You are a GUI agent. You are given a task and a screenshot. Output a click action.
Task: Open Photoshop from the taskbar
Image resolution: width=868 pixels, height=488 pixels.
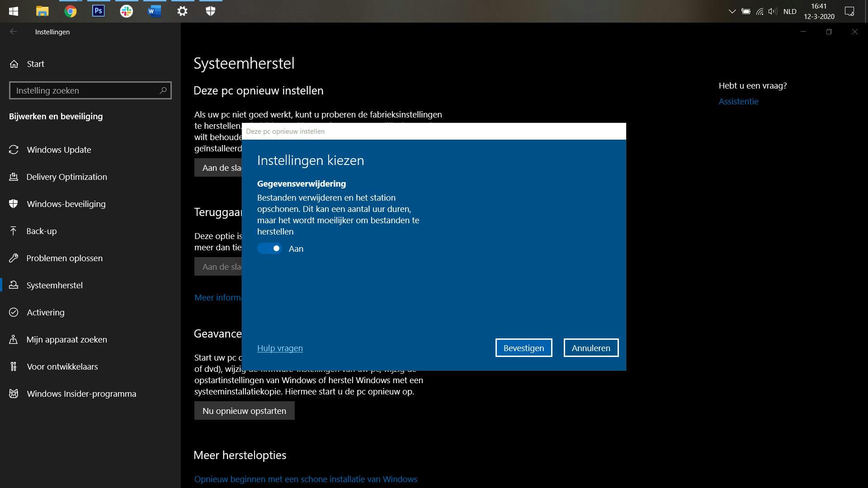coord(98,11)
